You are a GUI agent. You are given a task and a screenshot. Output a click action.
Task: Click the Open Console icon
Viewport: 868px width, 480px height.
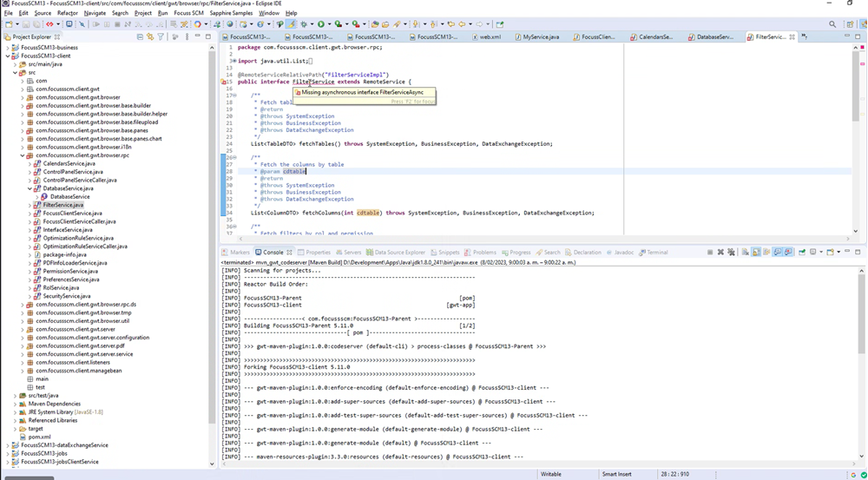(830, 252)
